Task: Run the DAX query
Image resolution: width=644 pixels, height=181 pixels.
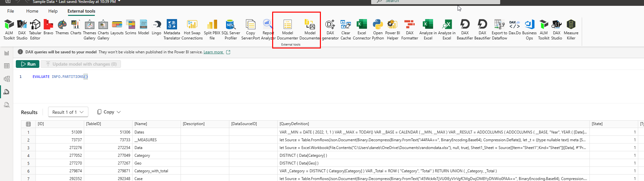Action: coord(28,64)
